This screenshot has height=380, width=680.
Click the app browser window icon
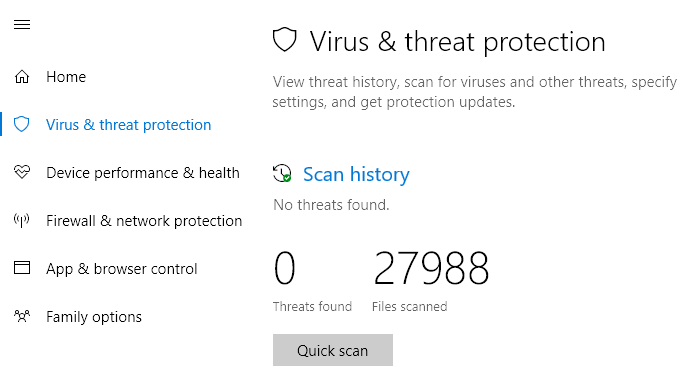coord(22,268)
